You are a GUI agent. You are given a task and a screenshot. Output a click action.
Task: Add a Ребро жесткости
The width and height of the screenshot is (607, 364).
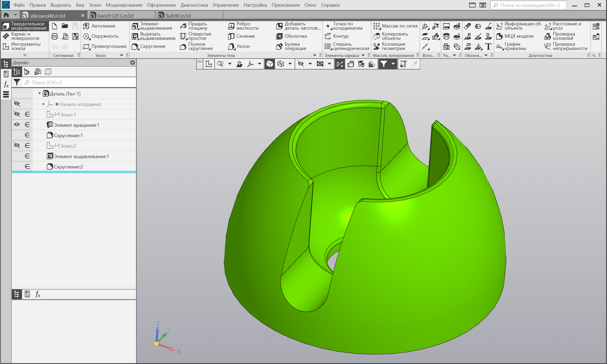(x=243, y=26)
